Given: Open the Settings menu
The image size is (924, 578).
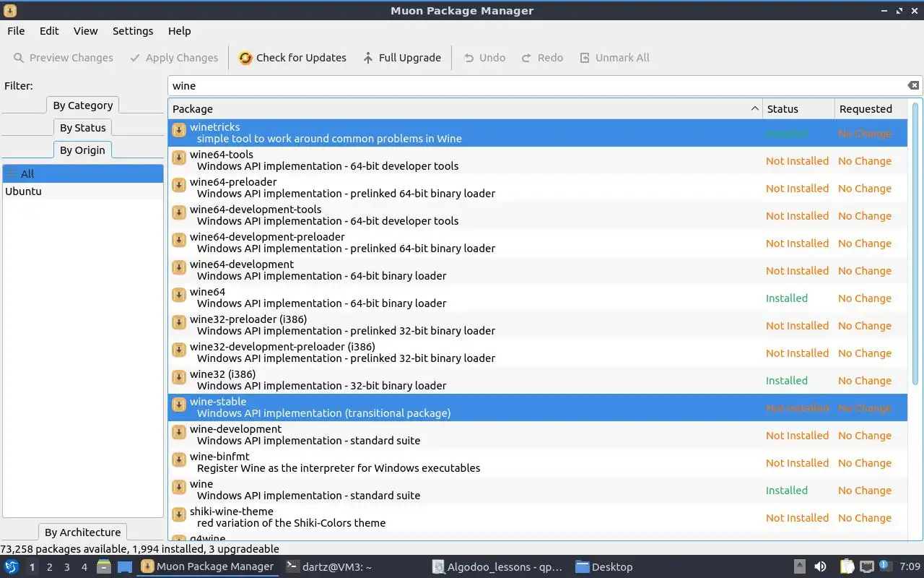Looking at the screenshot, I should click(x=133, y=31).
